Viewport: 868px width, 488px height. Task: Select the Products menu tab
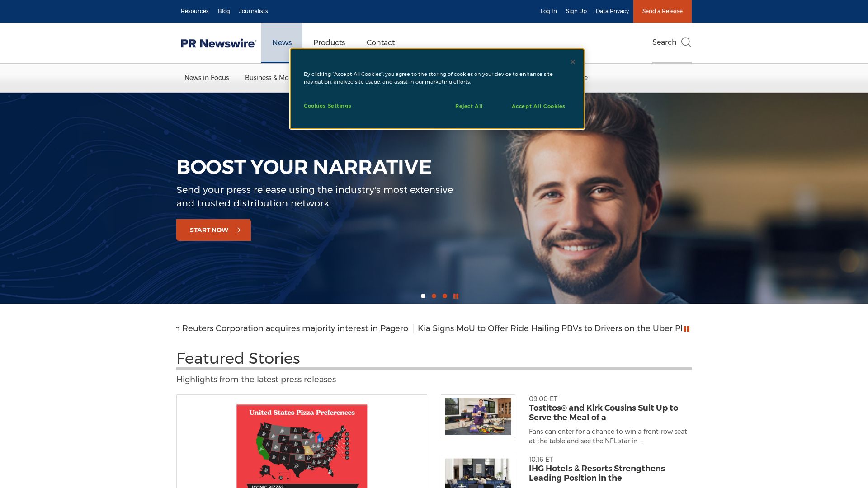click(329, 43)
